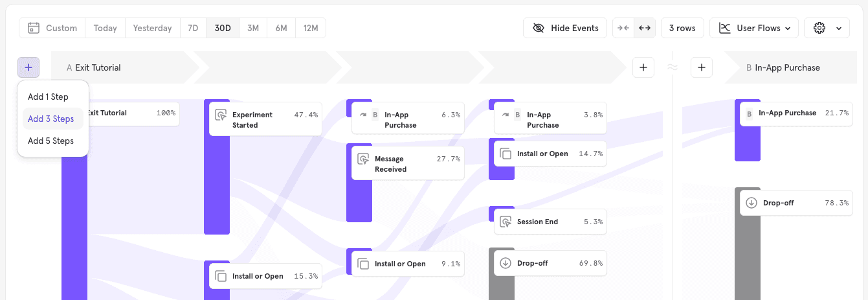This screenshot has height=300, width=868.
Task: Click the In-App Purchase 21.7% node
Action: [796, 113]
